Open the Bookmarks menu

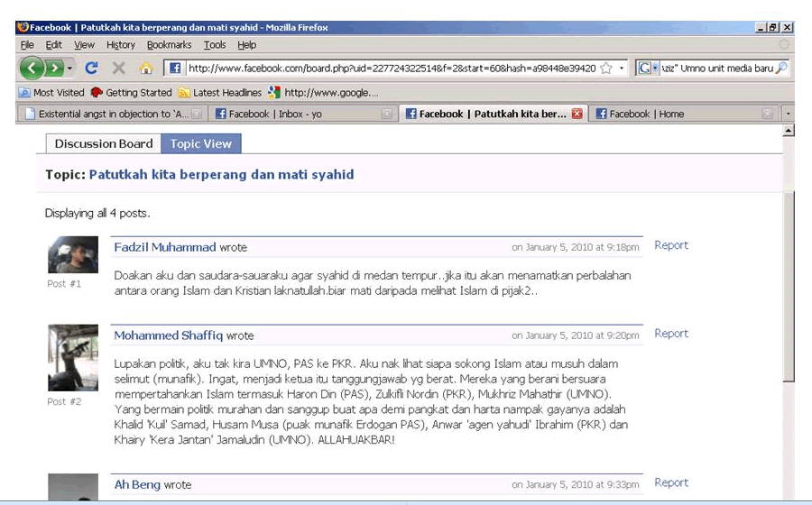coord(169,45)
